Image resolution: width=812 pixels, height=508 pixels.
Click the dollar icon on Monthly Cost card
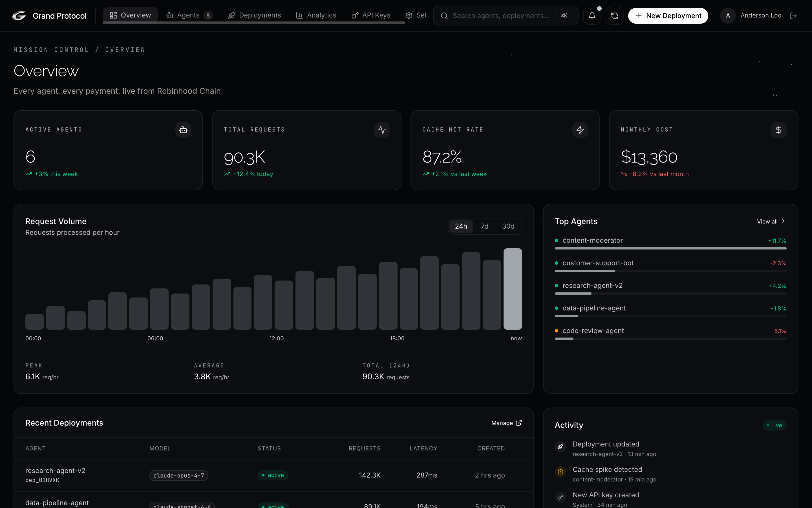(778, 130)
